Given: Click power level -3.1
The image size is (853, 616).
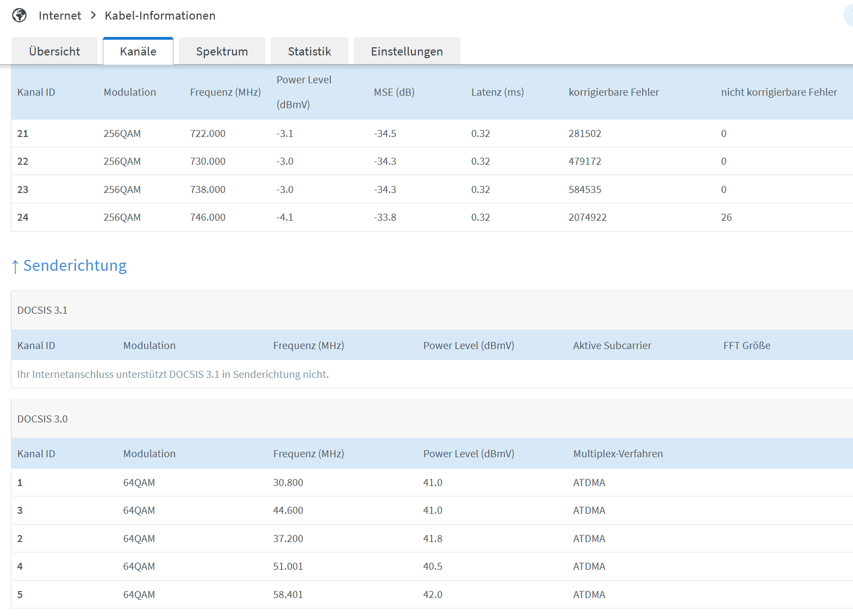Looking at the screenshot, I should click(x=285, y=134).
